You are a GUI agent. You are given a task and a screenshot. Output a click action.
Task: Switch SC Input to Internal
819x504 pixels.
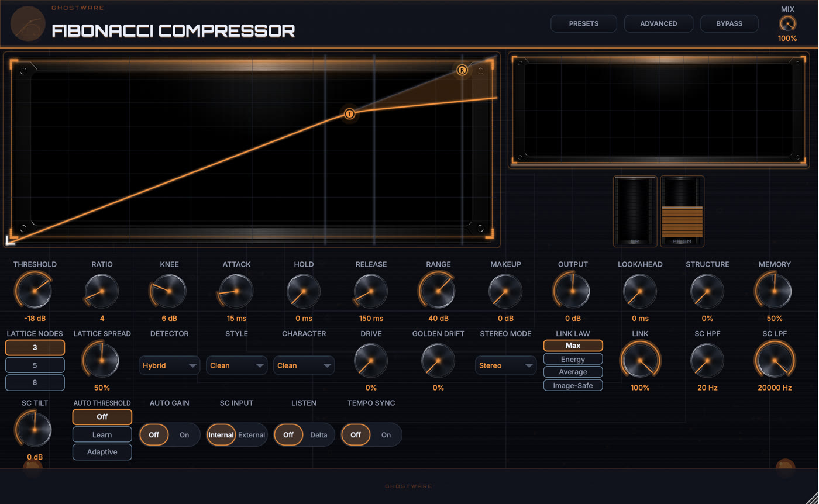[221, 435]
